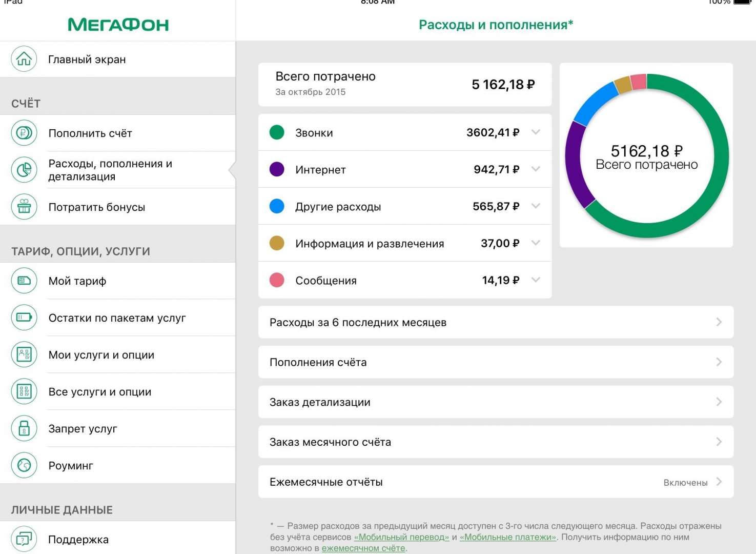The height and width of the screenshot is (554, 756).
Task: Tap the 14,19 ₽ amount for Сообщения
Action: pyautogui.click(x=501, y=280)
